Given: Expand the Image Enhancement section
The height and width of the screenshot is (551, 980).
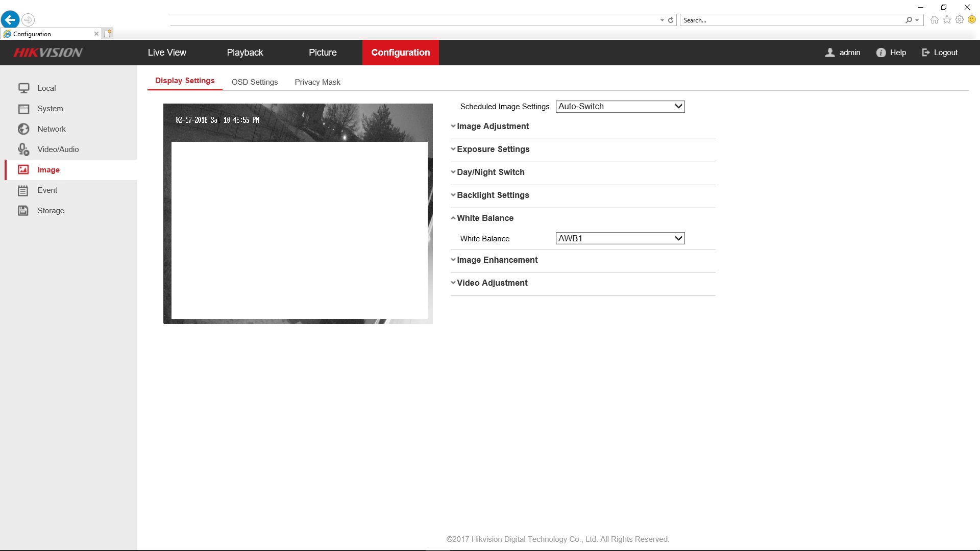Looking at the screenshot, I should [x=497, y=260].
